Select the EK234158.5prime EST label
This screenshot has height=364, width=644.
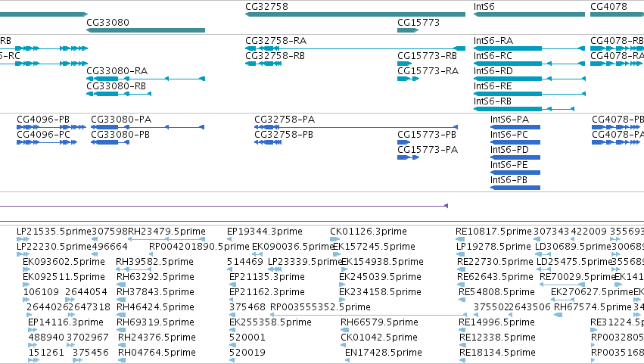pos(381,293)
